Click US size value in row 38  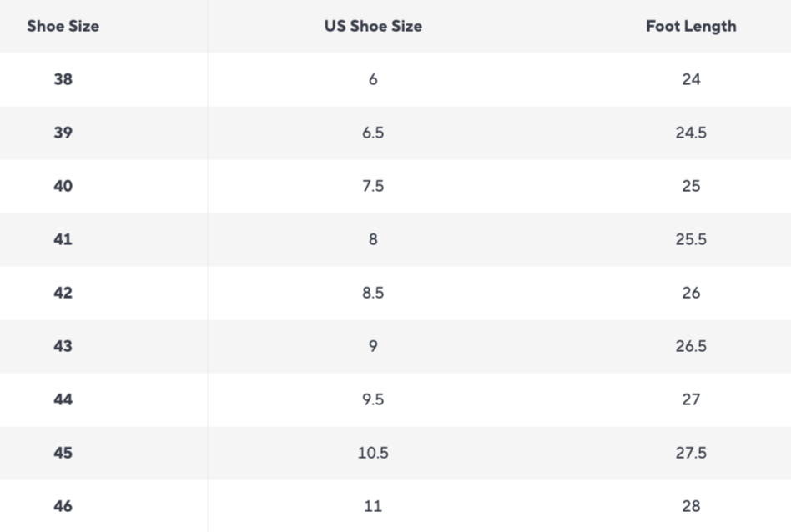click(373, 79)
